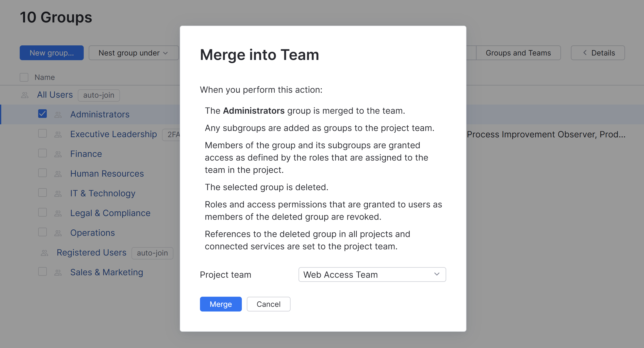Cancel the Merge into Team dialog
The width and height of the screenshot is (644, 348).
pos(268,304)
